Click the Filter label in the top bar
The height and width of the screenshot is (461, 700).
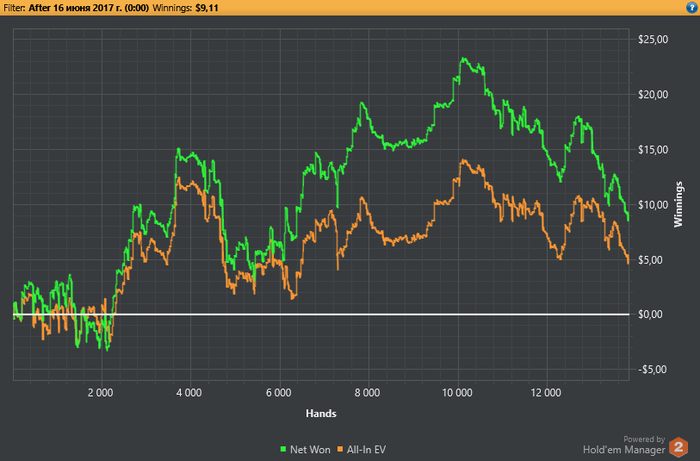pyautogui.click(x=14, y=8)
